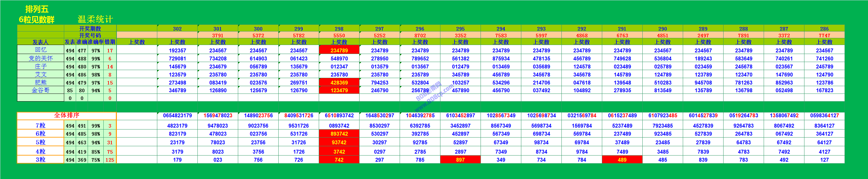Image resolution: width=868 pixels, height=179 pixels.
Task: Select the period 302 column header
Action: pyautogui.click(x=177, y=29)
